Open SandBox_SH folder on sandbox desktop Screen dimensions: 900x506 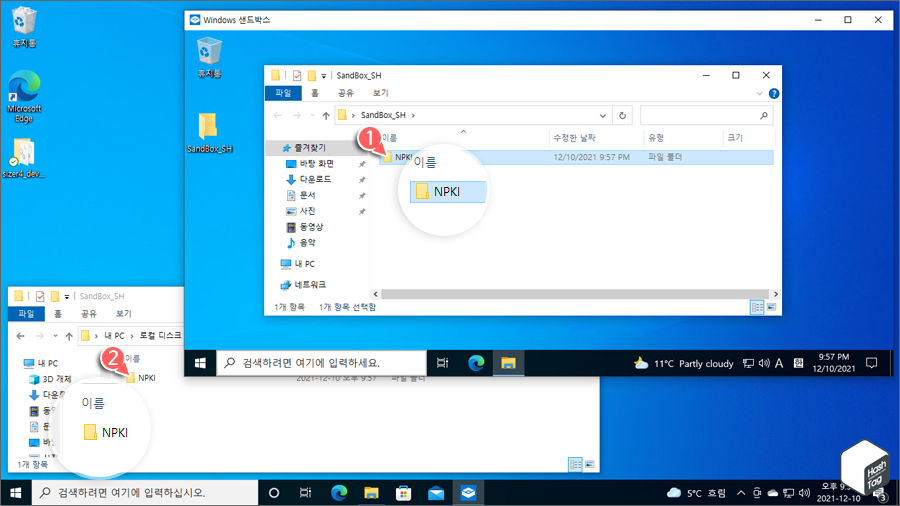(x=209, y=133)
